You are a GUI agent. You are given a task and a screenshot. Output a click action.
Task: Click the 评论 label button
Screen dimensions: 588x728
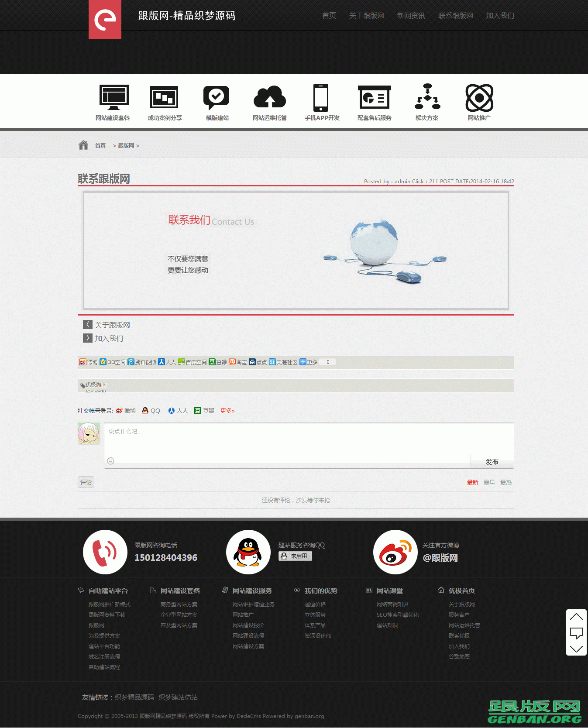tap(86, 482)
